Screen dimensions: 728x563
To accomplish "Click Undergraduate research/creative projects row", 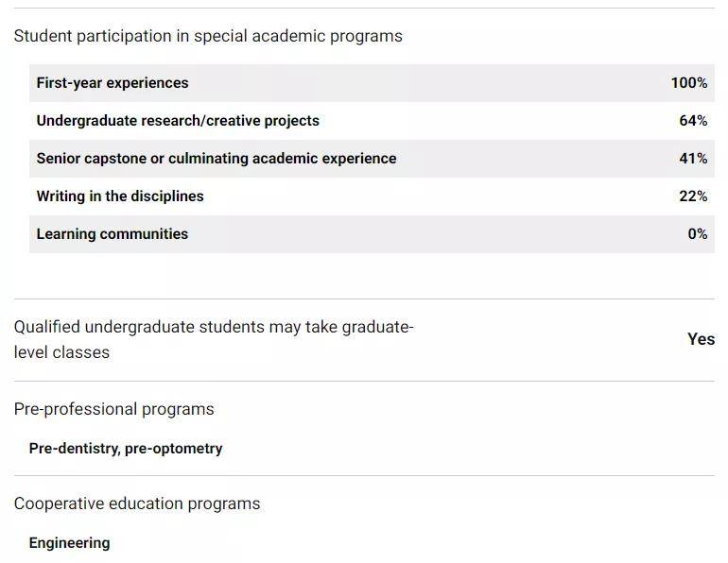I will coord(372,121).
